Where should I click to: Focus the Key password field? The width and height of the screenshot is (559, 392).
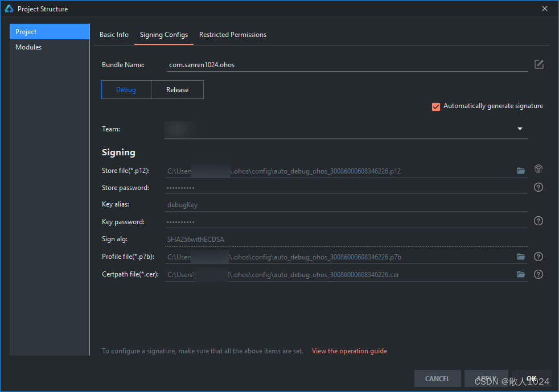pos(346,222)
